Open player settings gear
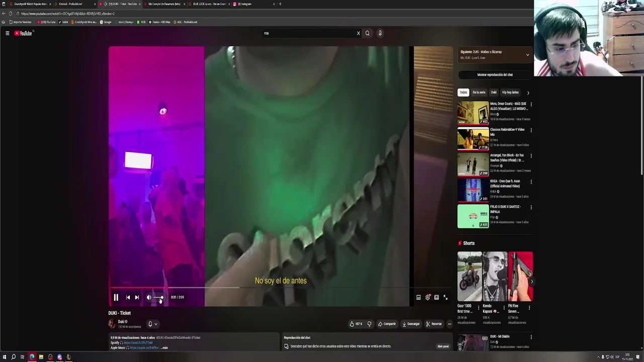This screenshot has height=362, width=644. pyautogui.click(x=428, y=297)
